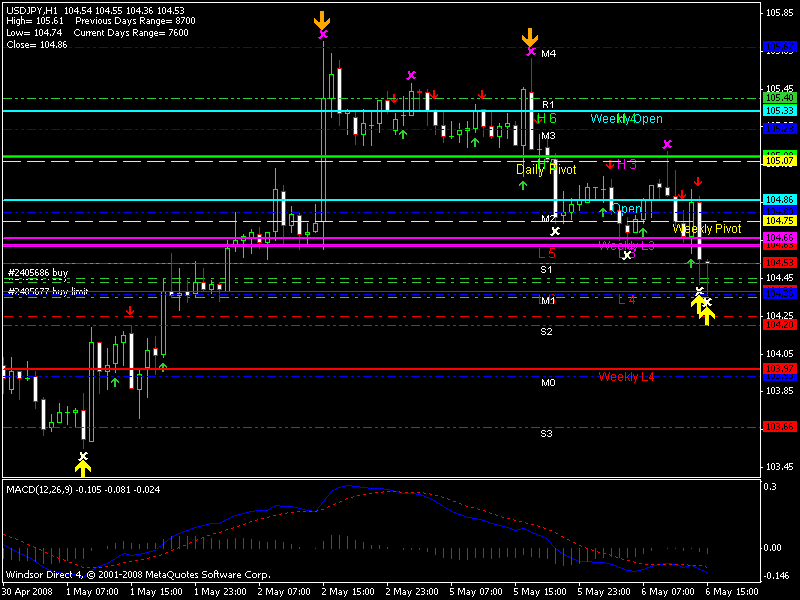Select the Daily Pivot label
This screenshot has width=800, height=600.
[546, 170]
